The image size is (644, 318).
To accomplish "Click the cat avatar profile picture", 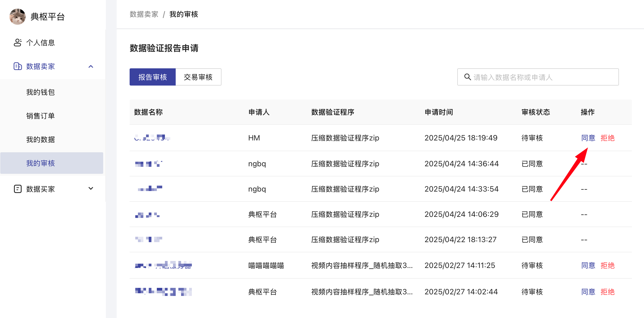I will (x=18, y=17).
